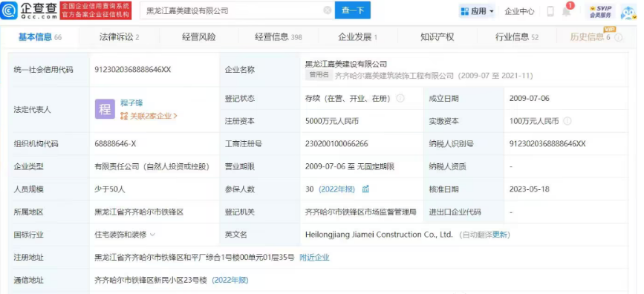Select the English name Heilongjiang Jiamei Construction

pyautogui.click(x=379, y=235)
